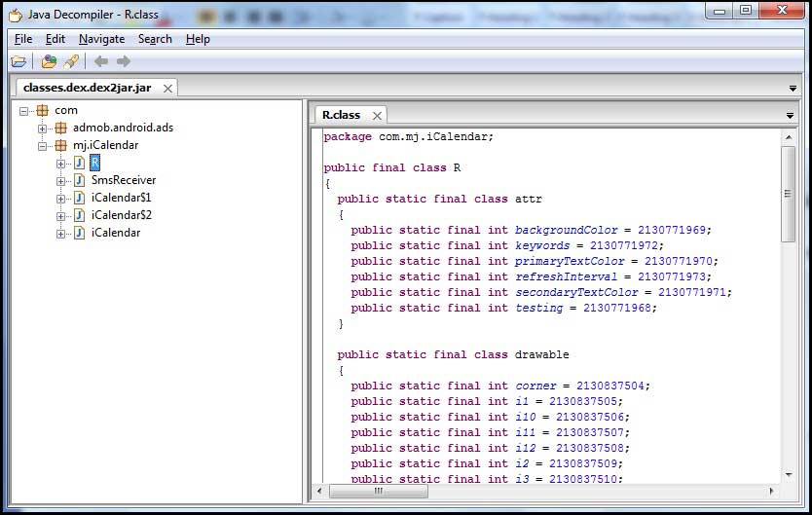Viewport: 812px width, 515px height.
Task: Select the iCalendar class in the tree
Action: (115, 233)
